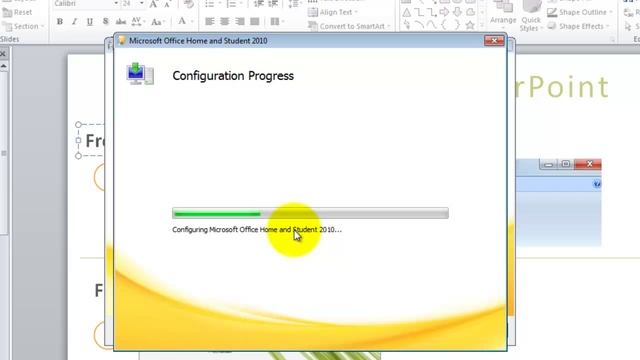Select the arc shape in gallery
Viewport: 640px width, 360px height.
(x=419, y=25)
